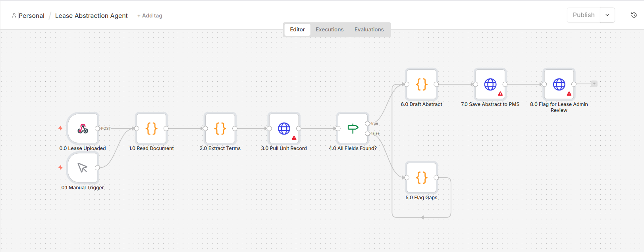Click the '6.0 Draft Abstract' node label
Image resolution: width=644 pixels, height=252 pixels.
(x=421, y=104)
